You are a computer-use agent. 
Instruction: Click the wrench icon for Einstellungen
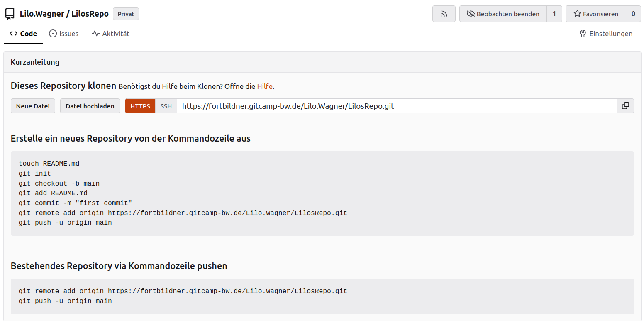click(x=583, y=34)
